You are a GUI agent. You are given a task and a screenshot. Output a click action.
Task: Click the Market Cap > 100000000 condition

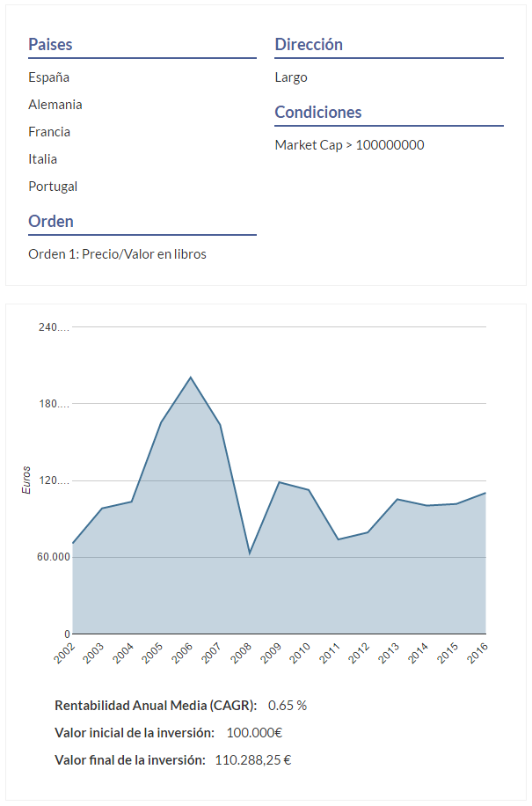tap(349, 145)
